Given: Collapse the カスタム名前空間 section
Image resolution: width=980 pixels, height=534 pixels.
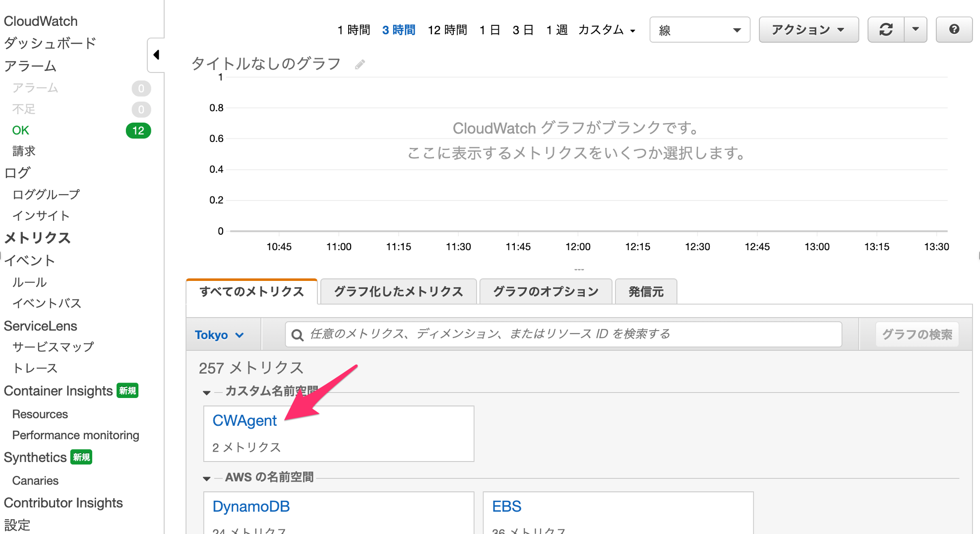Looking at the screenshot, I should [207, 393].
